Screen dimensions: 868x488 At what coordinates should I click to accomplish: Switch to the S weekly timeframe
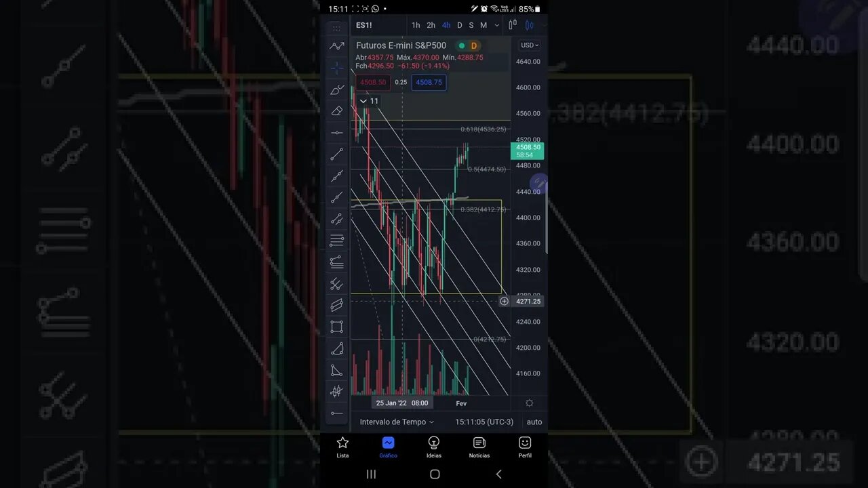(471, 25)
